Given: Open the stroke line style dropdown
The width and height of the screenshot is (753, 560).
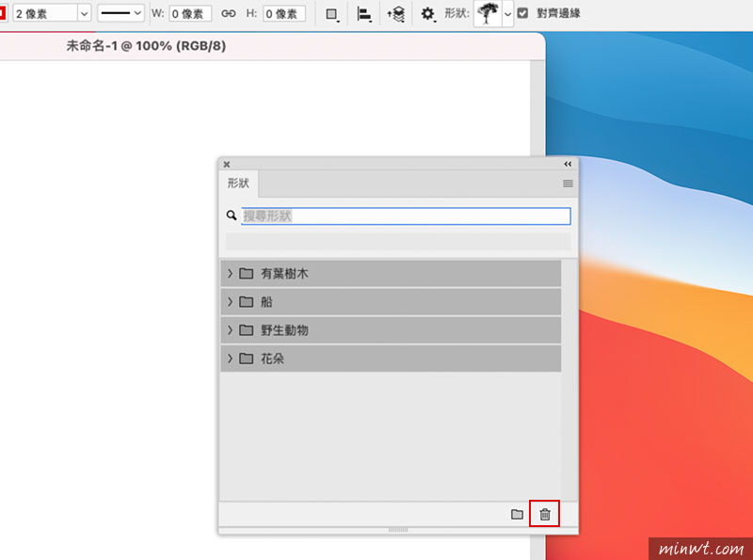Looking at the screenshot, I should click(x=120, y=13).
